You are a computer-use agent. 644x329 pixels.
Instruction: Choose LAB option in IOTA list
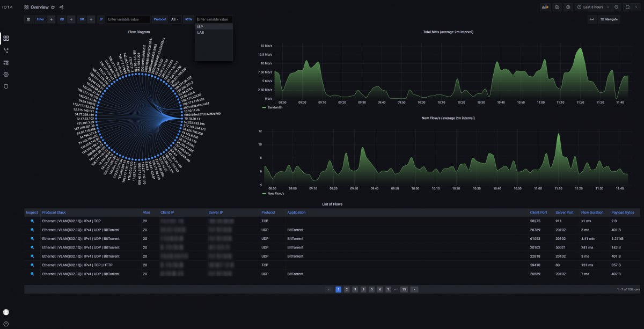click(201, 33)
